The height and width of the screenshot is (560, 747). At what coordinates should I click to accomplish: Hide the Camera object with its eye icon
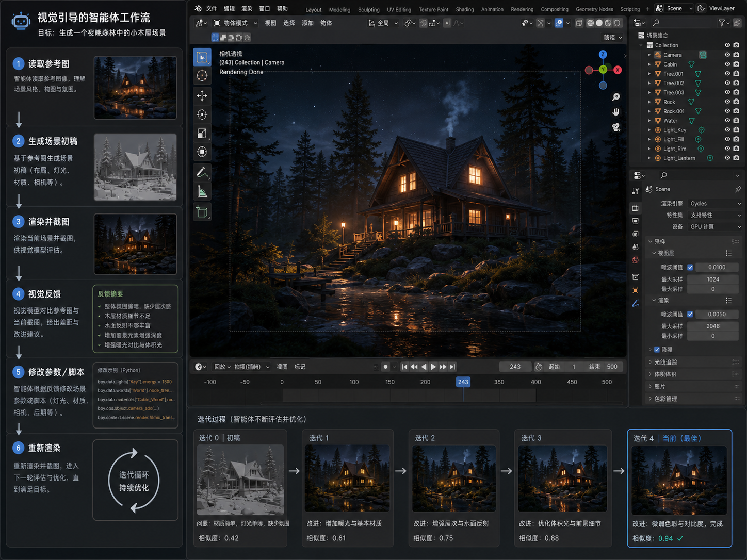(x=727, y=55)
